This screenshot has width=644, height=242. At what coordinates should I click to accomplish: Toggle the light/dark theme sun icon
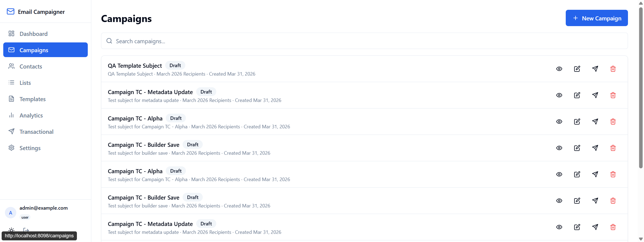pyautogui.click(x=11, y=230)
